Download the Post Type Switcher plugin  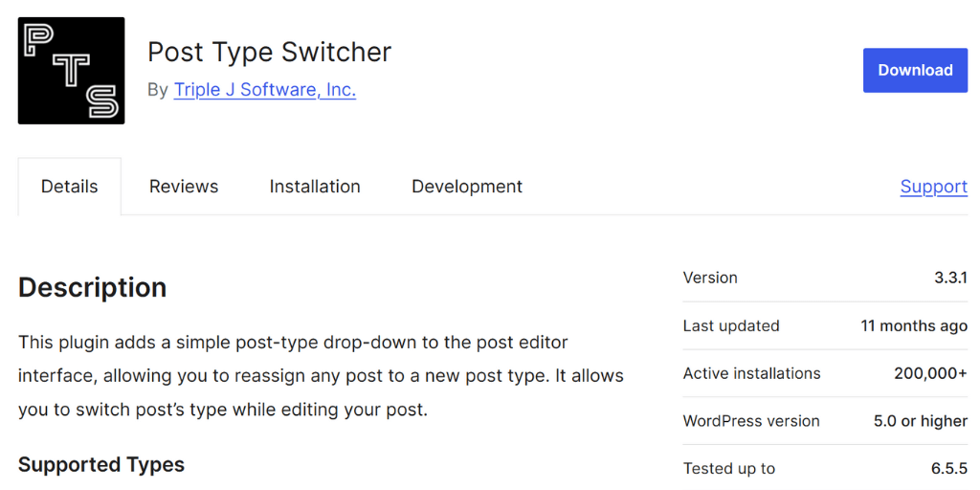pos(915,70)
